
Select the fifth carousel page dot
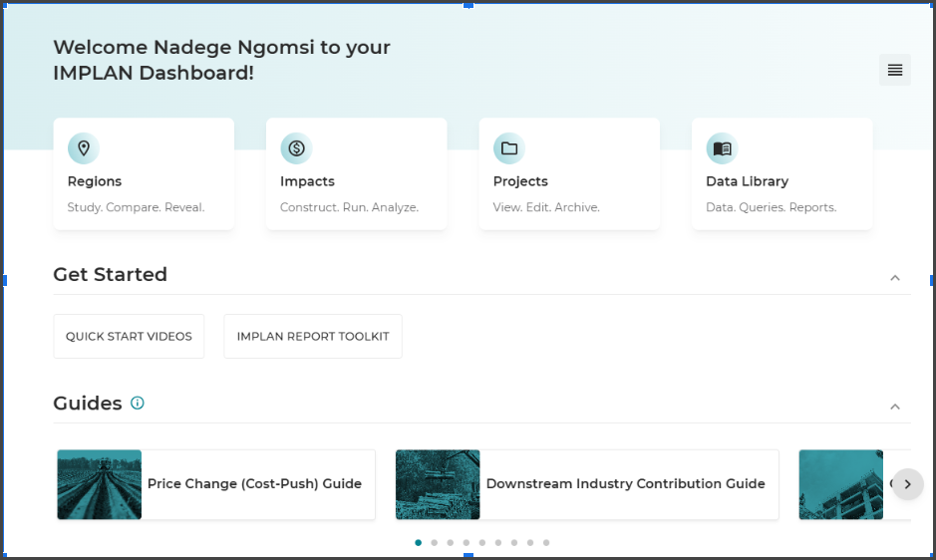coord(482,543)
